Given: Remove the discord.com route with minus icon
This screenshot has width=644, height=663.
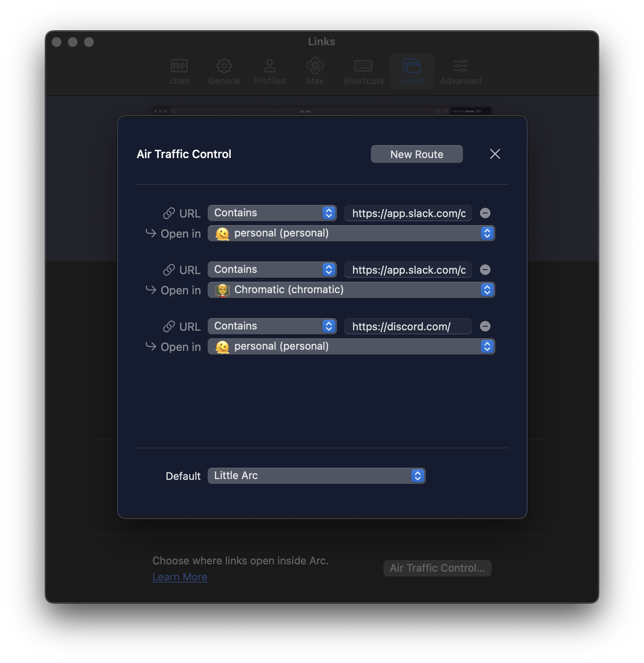Looking at the screenshot, I should [x=485, y=326].
